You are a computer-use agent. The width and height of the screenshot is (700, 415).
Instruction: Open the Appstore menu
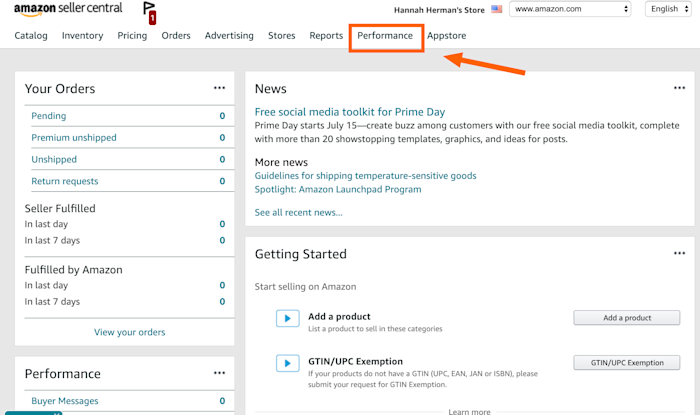[446, 36]
